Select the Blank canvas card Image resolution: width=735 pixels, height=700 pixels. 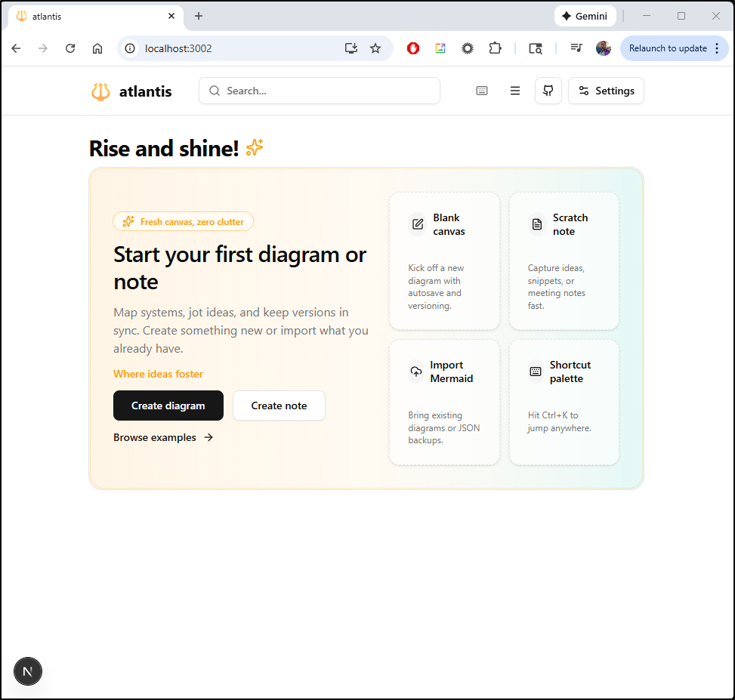[444, 261]
